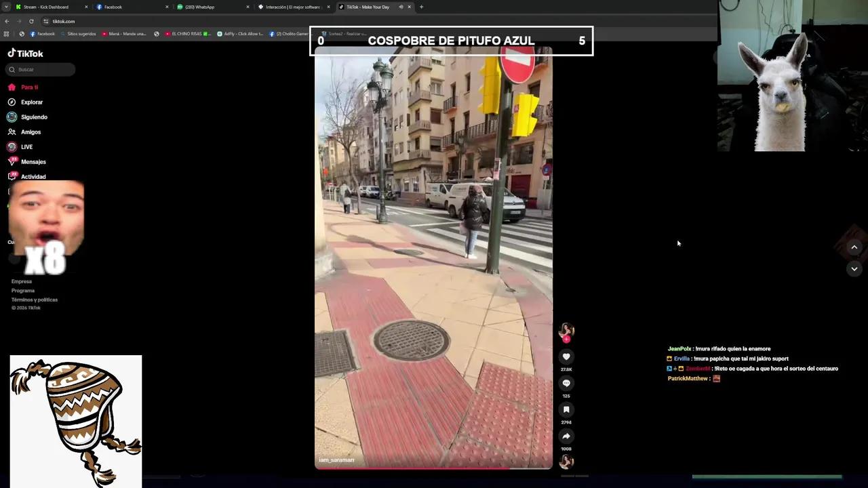
Task: Reload the page with the refresh button
Action: (31, 21)
